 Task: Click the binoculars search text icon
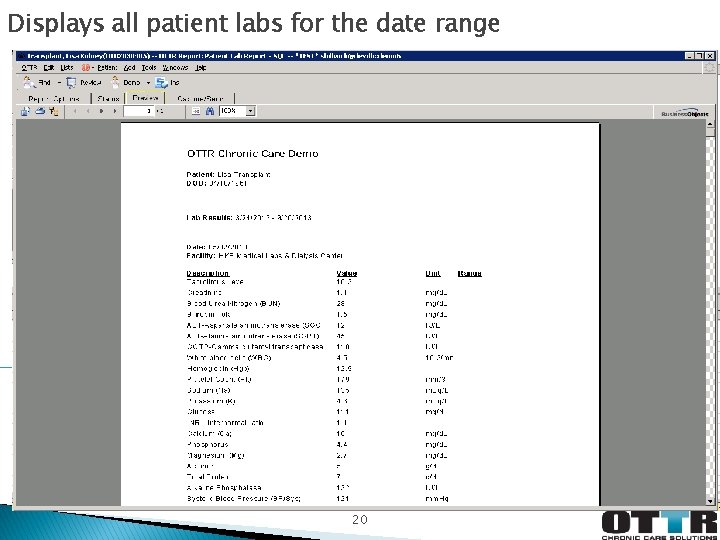210,111
